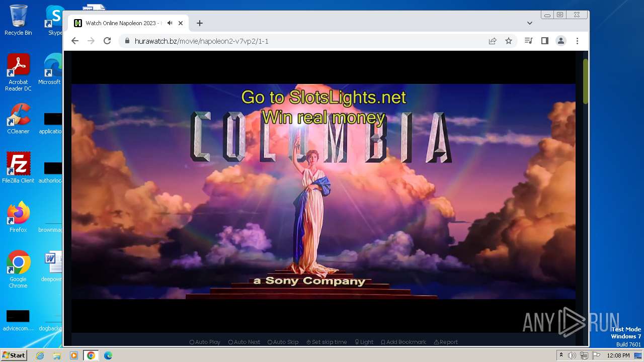Open the Microsoft Edge desktop shortcut
The image size is (644, 362).
point(51,69)
